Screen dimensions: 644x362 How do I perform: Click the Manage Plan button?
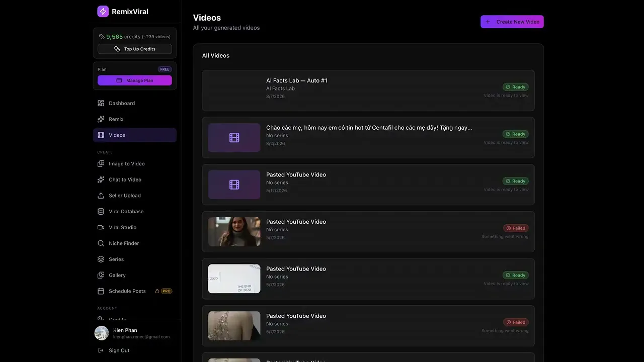(135, 80)
